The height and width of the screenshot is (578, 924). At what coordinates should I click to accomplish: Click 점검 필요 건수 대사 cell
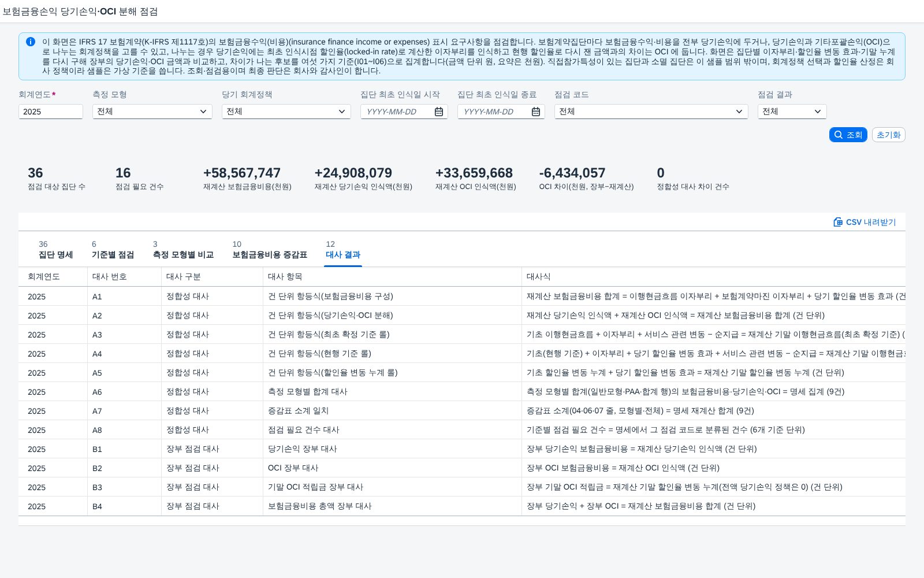pyautogui.click(x=393, y=430)
